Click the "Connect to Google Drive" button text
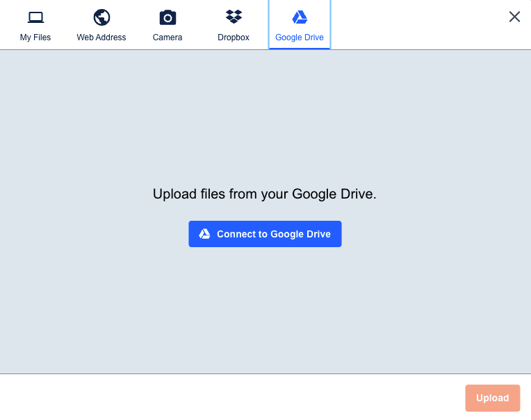Image resolution: width=531 pixels, height=420 pixels. tap(273, 234)
